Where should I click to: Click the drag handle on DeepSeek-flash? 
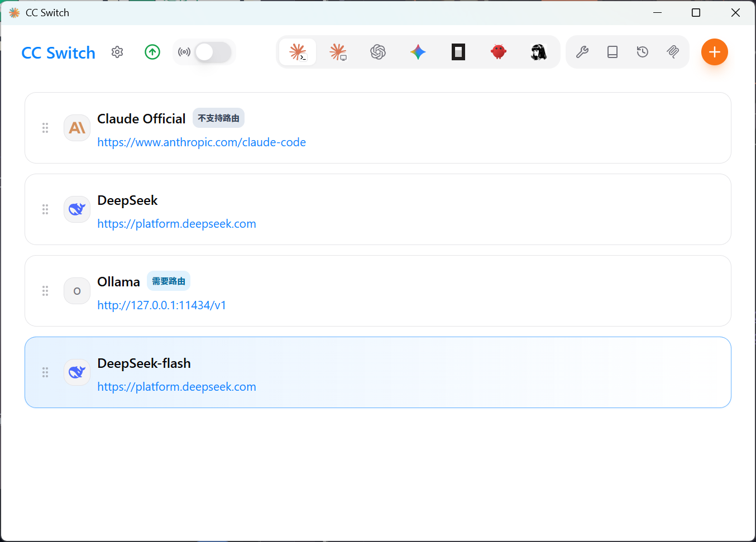click(x=45, y=372)
